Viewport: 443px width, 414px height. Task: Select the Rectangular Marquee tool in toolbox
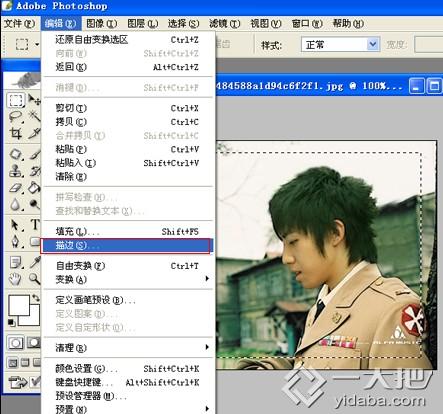coord(16,100)
